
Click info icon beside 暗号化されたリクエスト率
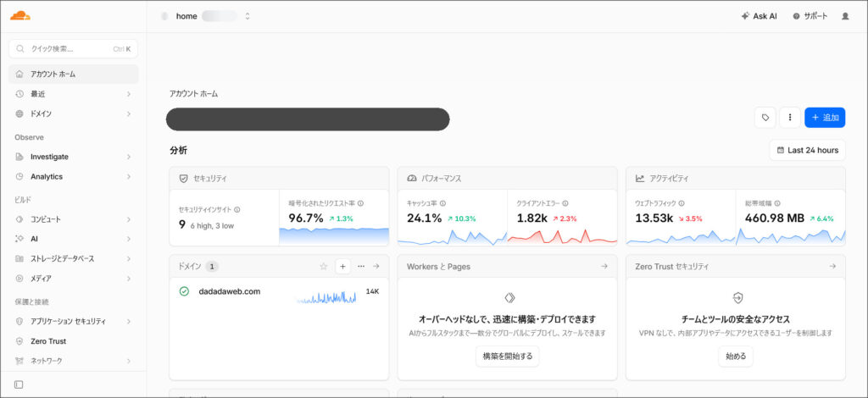[360, 203]
